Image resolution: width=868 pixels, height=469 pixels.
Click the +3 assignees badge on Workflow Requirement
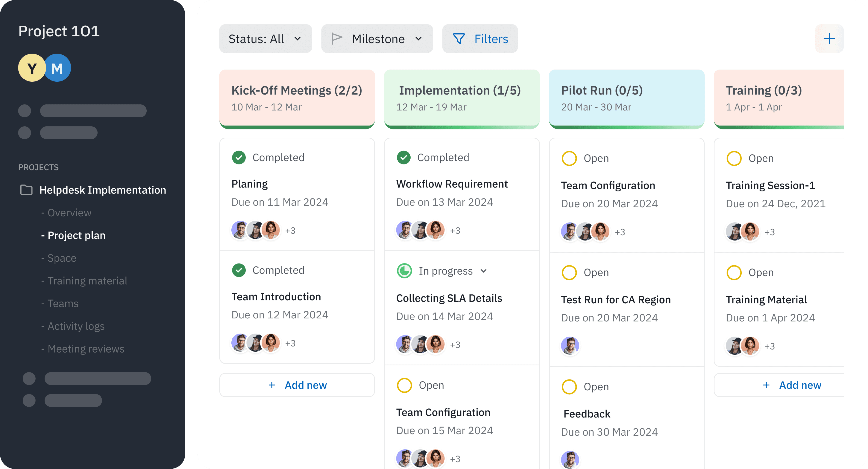[456, 230]
